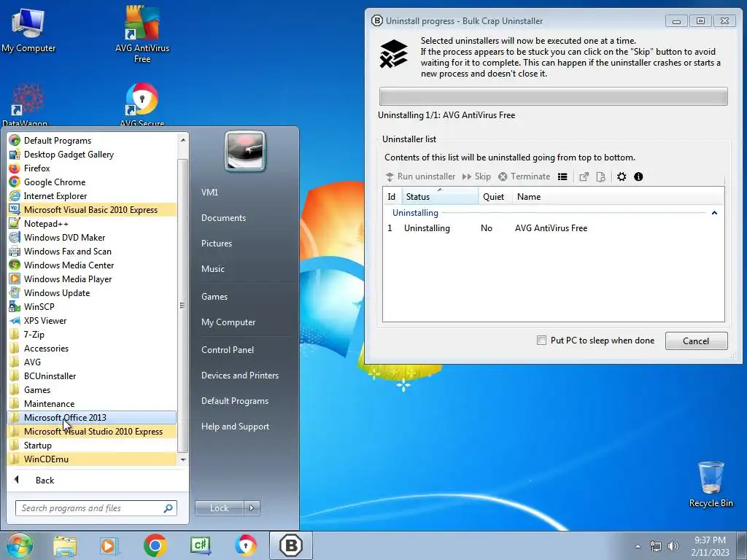The width and height of the screenshot is (747, 560).
Task: Open the C# taskbar icon
Action: pos(201,545)
